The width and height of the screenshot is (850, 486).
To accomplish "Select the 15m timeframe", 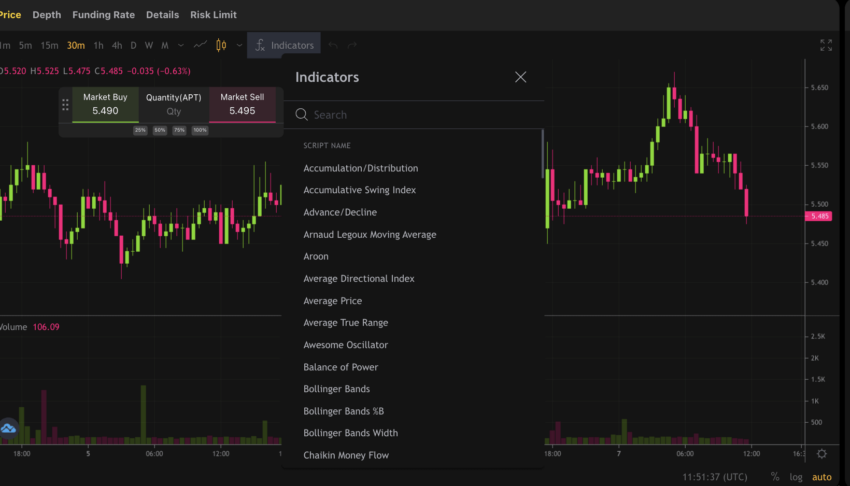I will (49, 46).
